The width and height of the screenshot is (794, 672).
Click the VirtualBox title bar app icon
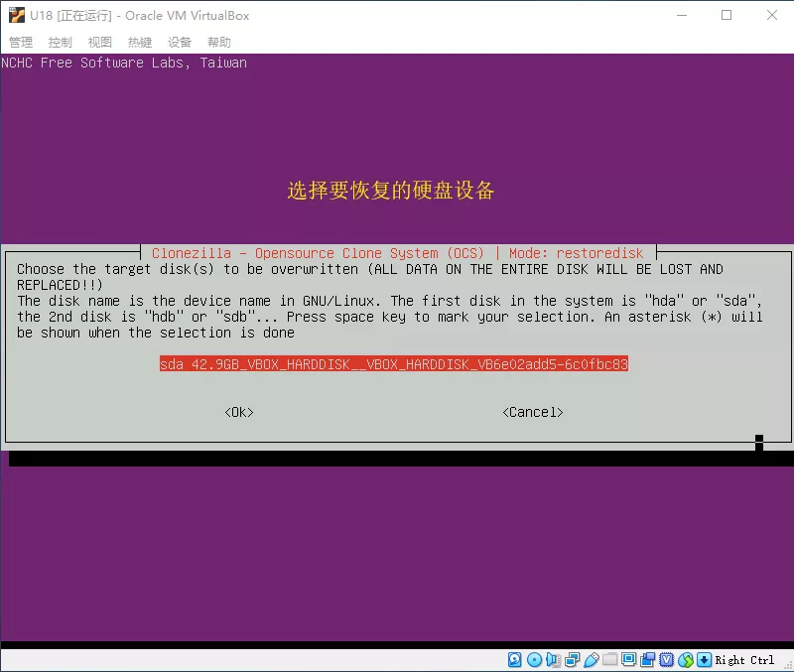point(17,15)
